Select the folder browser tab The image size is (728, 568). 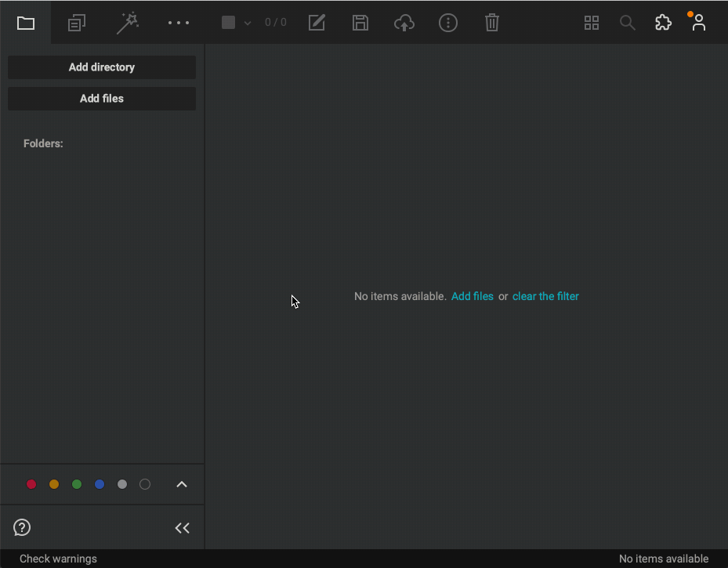(x=26, y=22)
